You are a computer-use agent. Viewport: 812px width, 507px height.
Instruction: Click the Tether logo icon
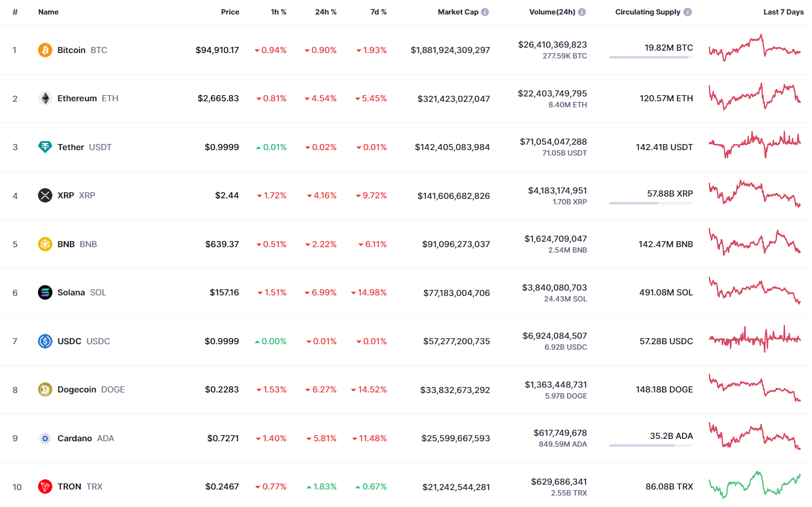coord(45,147)
